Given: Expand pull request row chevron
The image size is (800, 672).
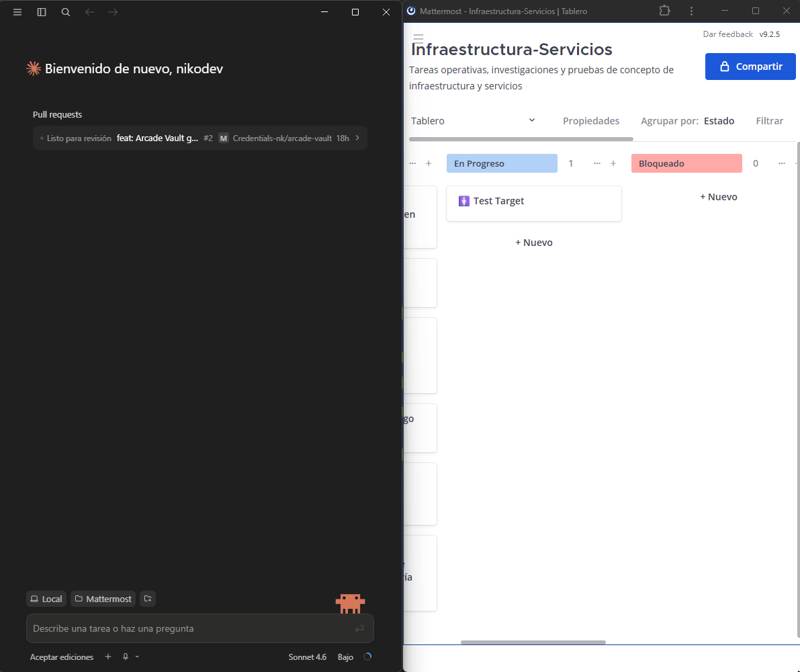Looking at the screenshot, I should click(357, 138).
